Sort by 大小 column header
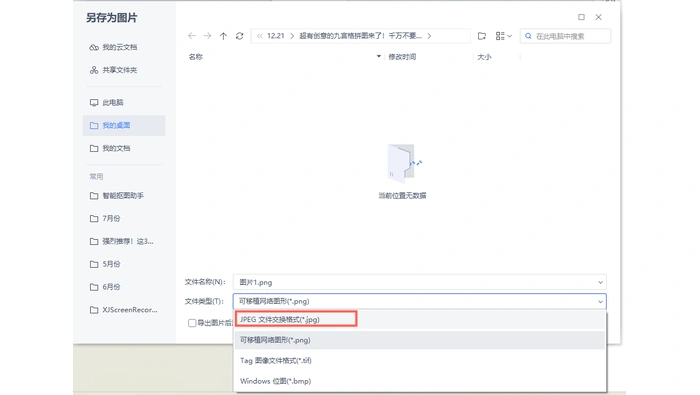Viewport: 700px width, 395px height. click(484, 57)
